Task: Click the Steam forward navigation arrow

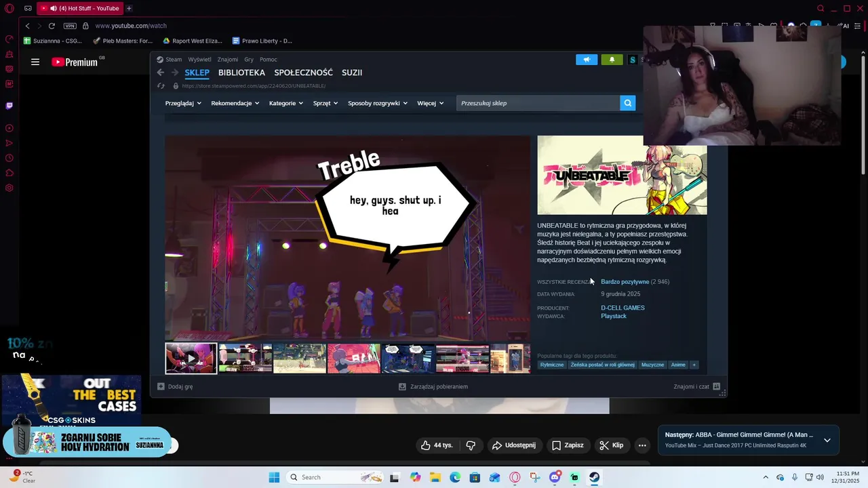Action: tap(175, 73)
